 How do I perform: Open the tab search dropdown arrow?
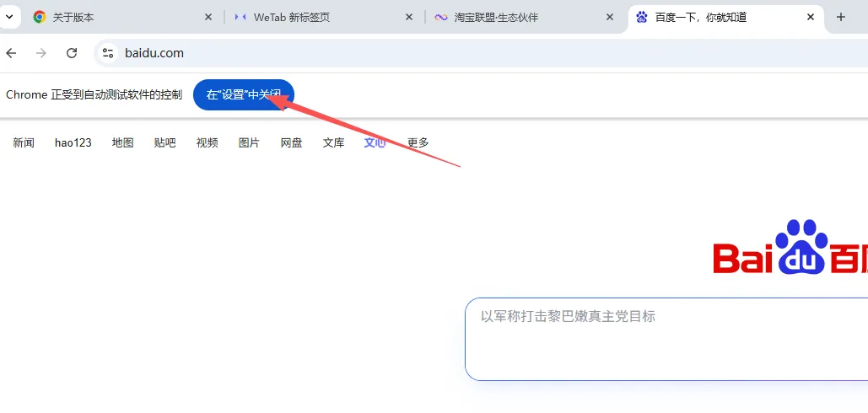pyautogui.click(x=9, y=17)
